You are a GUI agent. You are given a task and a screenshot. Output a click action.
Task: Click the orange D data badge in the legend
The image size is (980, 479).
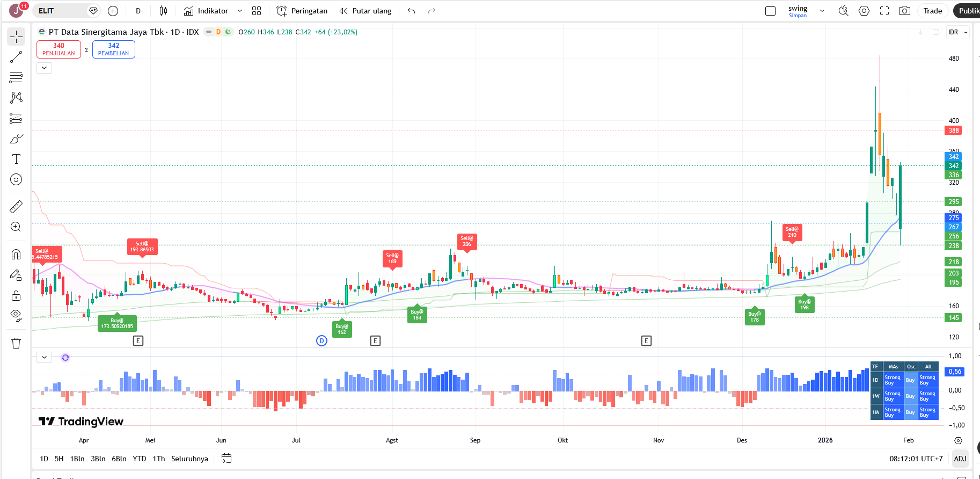(x=218, y=32)
